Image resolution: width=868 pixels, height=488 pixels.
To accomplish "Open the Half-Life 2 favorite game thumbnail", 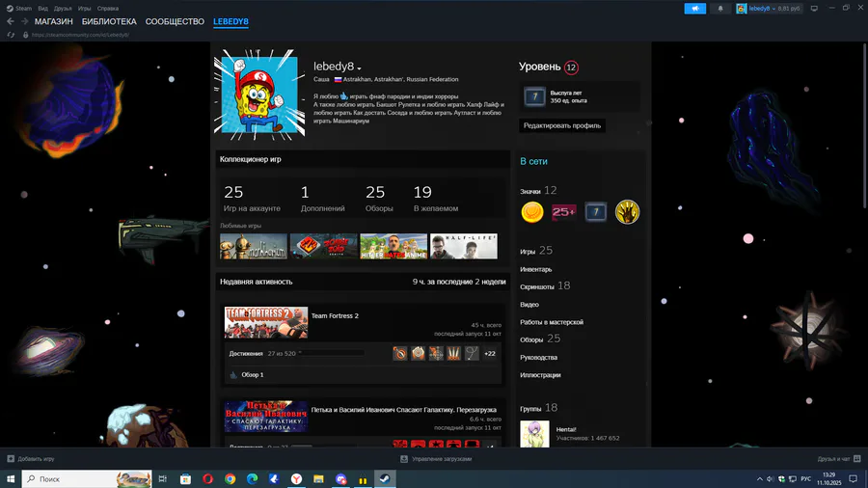I will [464, 246].
